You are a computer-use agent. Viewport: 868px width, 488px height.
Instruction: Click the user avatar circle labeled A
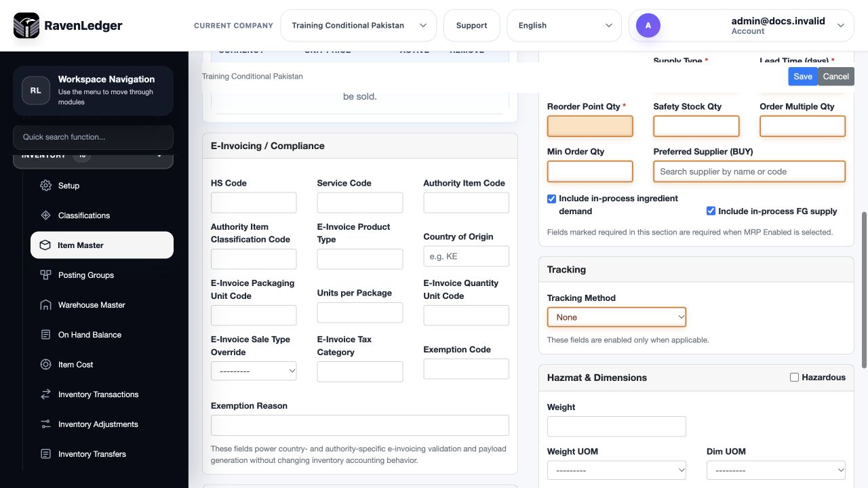coord(648,26)
